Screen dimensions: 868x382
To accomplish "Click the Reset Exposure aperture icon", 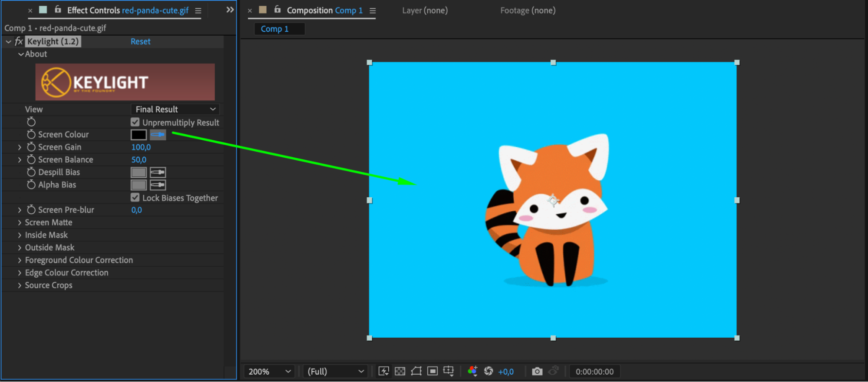I will tap(488, 371).
